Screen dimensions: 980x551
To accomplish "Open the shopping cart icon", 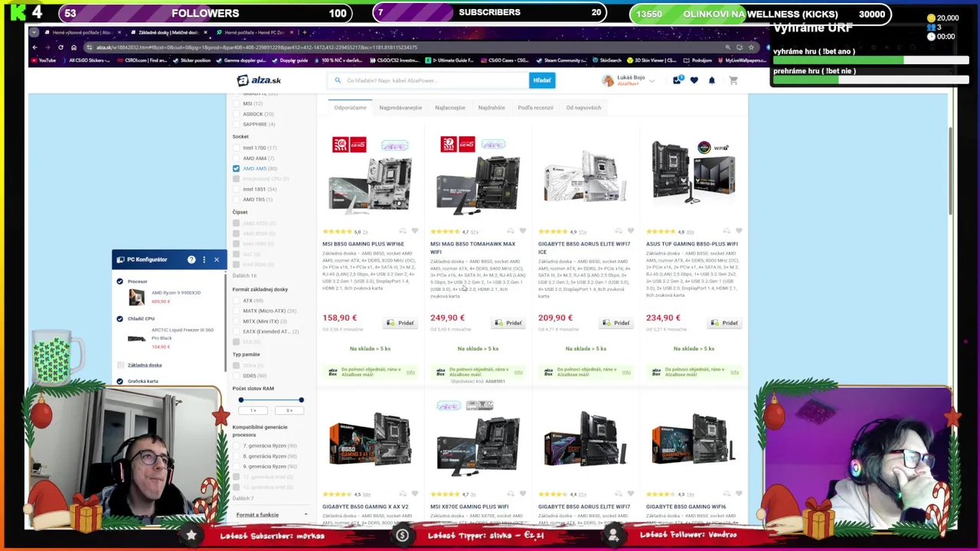I will click(x=733, y=80).
